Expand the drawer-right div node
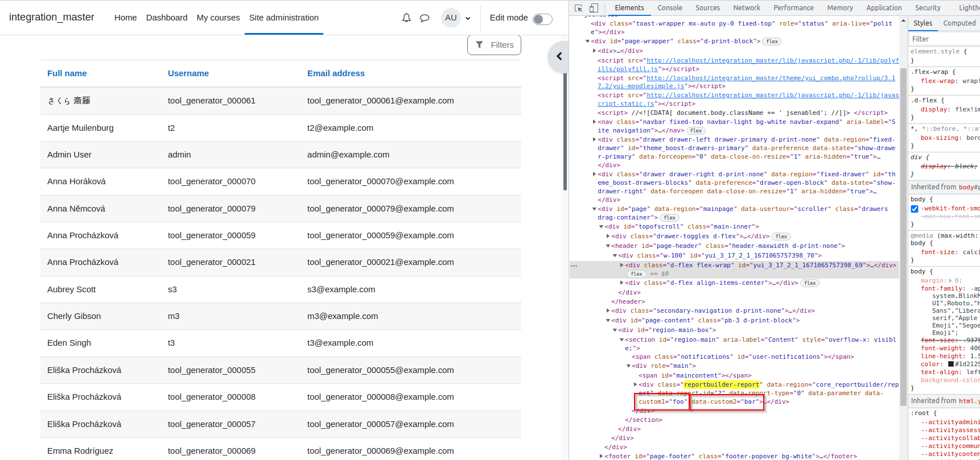This screenshot has width=980, height=460. 595,174
